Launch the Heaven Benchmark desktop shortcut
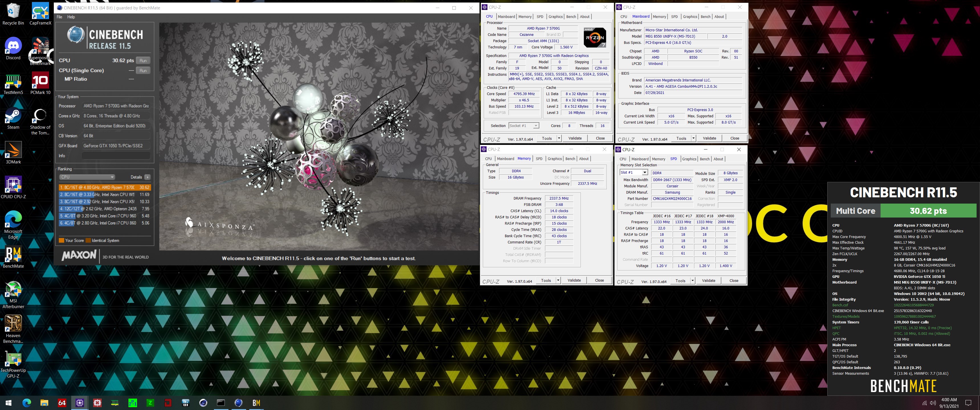The width and height of the screenshot is (980, 410). tap(13, 329)
